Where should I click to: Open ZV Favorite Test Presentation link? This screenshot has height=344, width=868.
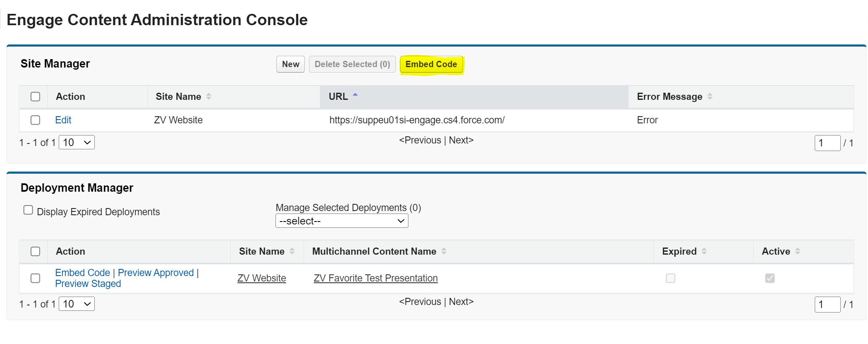click(x=375, y=278)
